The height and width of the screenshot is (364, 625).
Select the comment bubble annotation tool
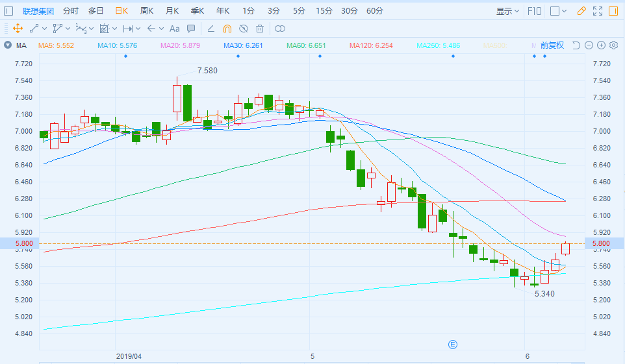coord(191,29)
